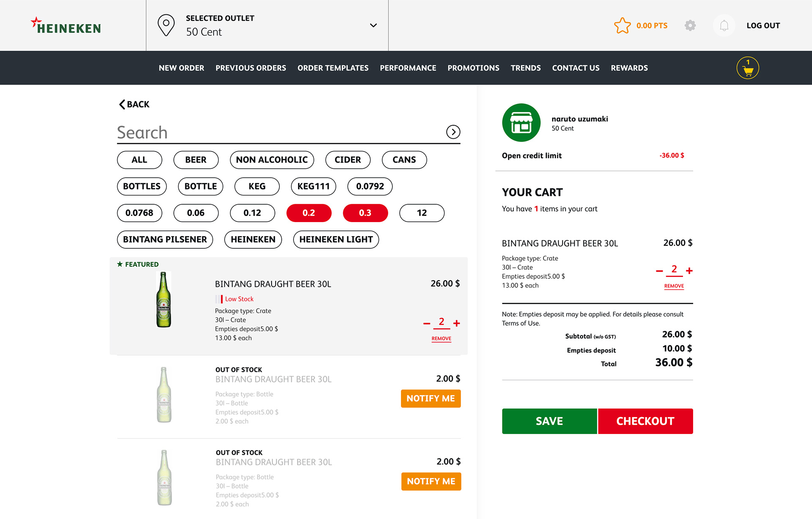Click the featured Bintang bottle image
The width and height of the screenshot is (812, 519).
pyautogui.click(x=164, y=299)
